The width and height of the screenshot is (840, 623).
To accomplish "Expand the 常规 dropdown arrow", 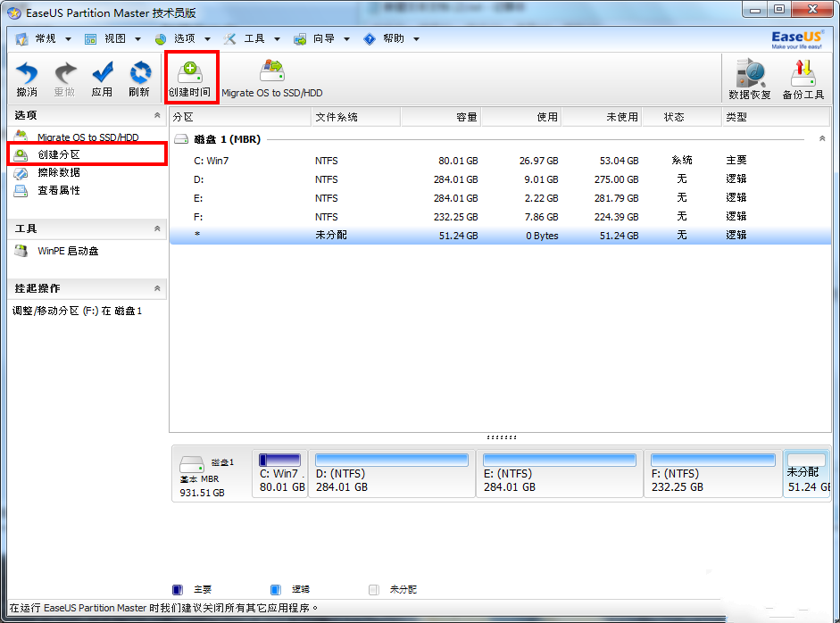I will tap(68, 39).
